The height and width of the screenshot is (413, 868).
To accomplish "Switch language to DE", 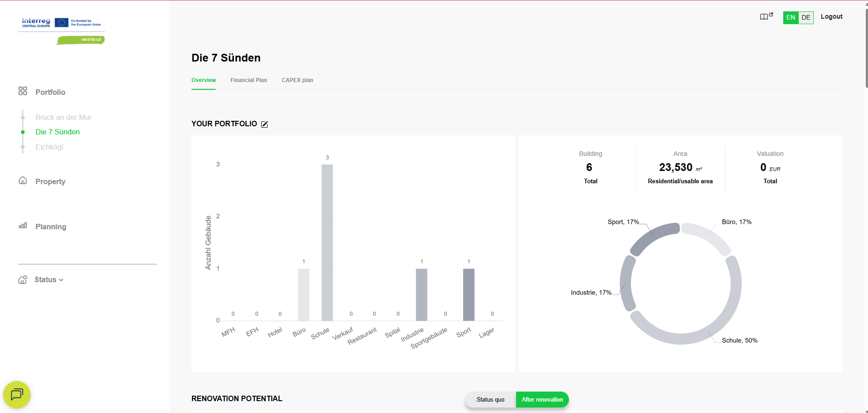I will tap(806, 18).
